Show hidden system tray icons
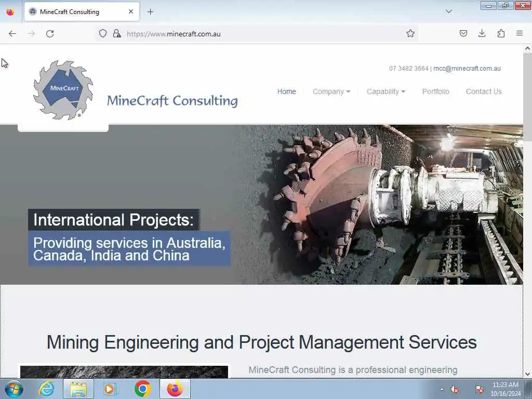532x399 pixels. coord(442,389)
